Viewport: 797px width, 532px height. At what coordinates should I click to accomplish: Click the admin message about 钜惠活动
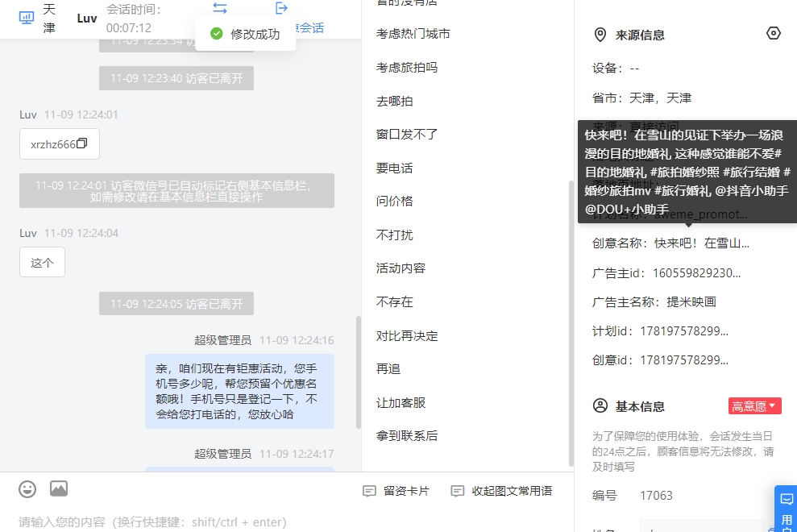(239, 391)
